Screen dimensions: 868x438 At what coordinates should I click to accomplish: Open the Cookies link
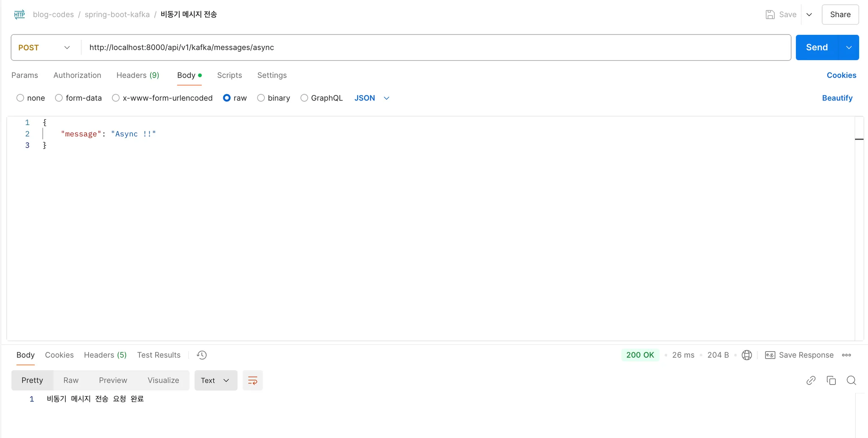point(841,75)
